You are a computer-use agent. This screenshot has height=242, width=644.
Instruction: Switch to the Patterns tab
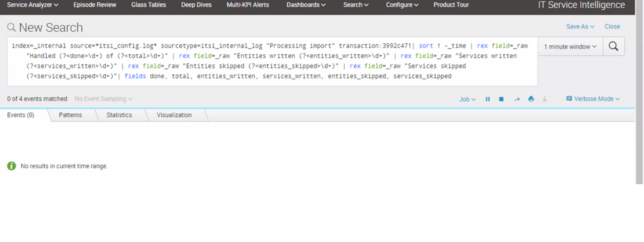point(70,115)
